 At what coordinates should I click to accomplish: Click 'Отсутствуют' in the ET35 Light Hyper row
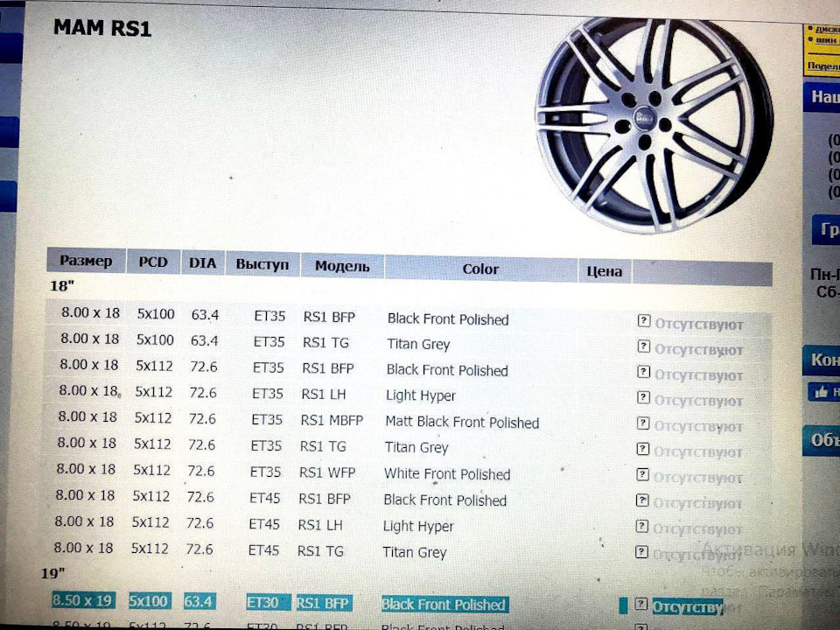pos(698,401)
